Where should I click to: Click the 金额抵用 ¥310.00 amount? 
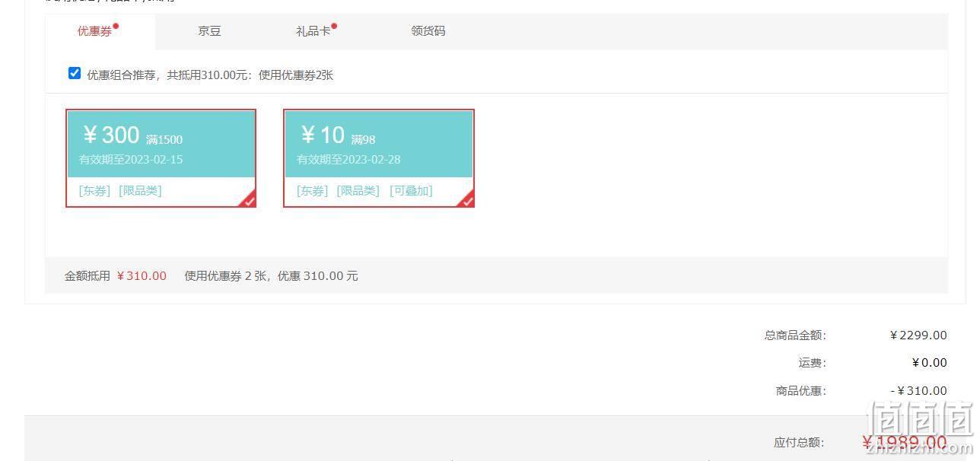click(142, 276)
